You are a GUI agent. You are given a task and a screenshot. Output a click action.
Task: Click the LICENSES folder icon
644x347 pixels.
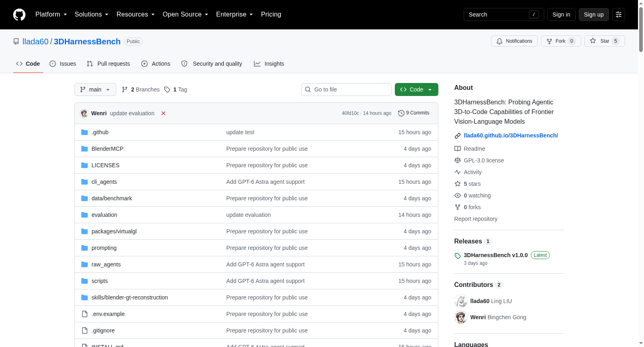tap(85, 165)
